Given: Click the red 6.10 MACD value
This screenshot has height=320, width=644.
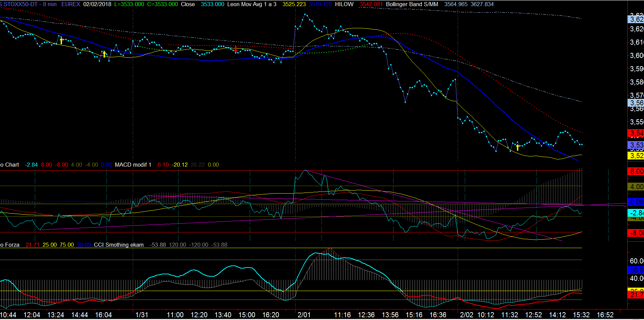Looking at the screenshot, I should pyautogui.click(x=163, y=165).
